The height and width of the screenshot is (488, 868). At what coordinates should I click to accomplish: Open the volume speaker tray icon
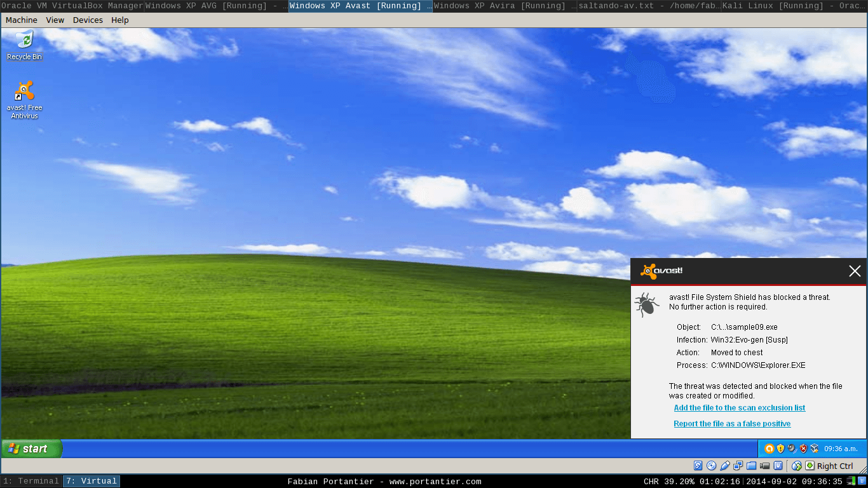point(792,449)
